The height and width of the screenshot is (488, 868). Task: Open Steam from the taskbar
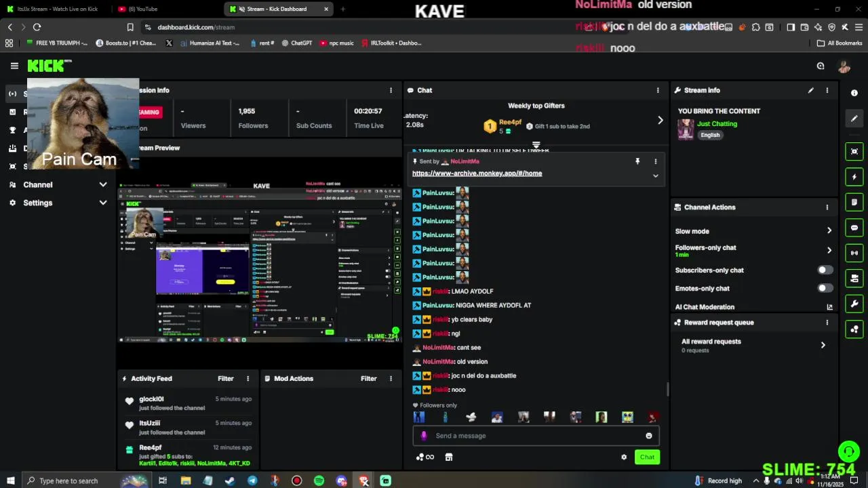click(x=230, y=481)
